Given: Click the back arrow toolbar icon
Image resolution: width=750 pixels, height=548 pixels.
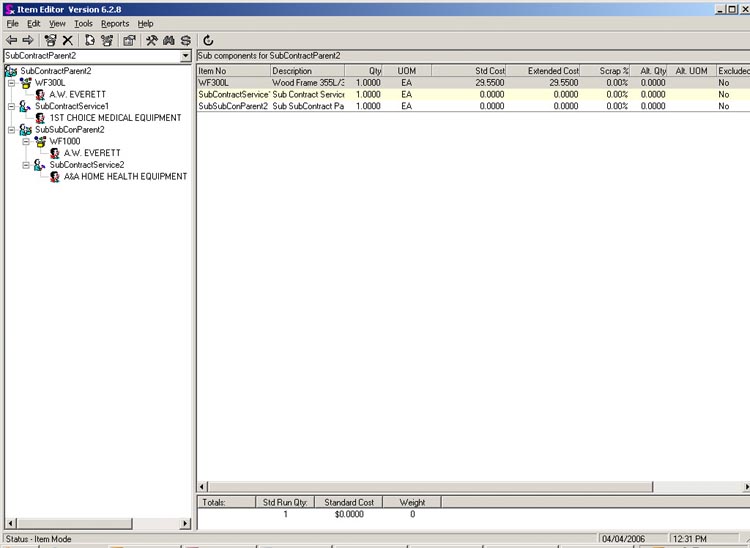Looking at the screenshot, I should click(x=11, y=40).
